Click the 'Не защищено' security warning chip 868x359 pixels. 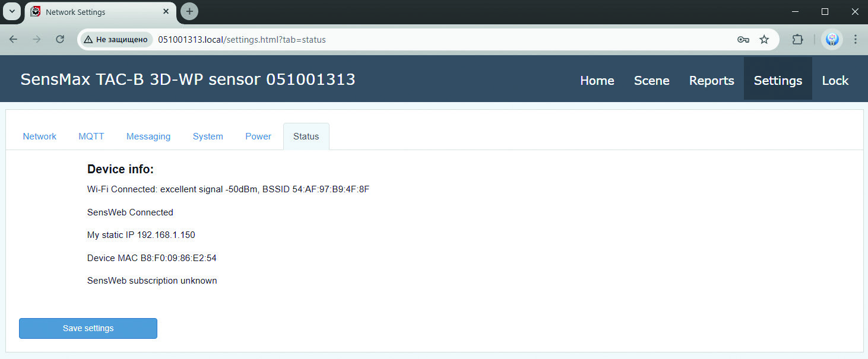116,40
